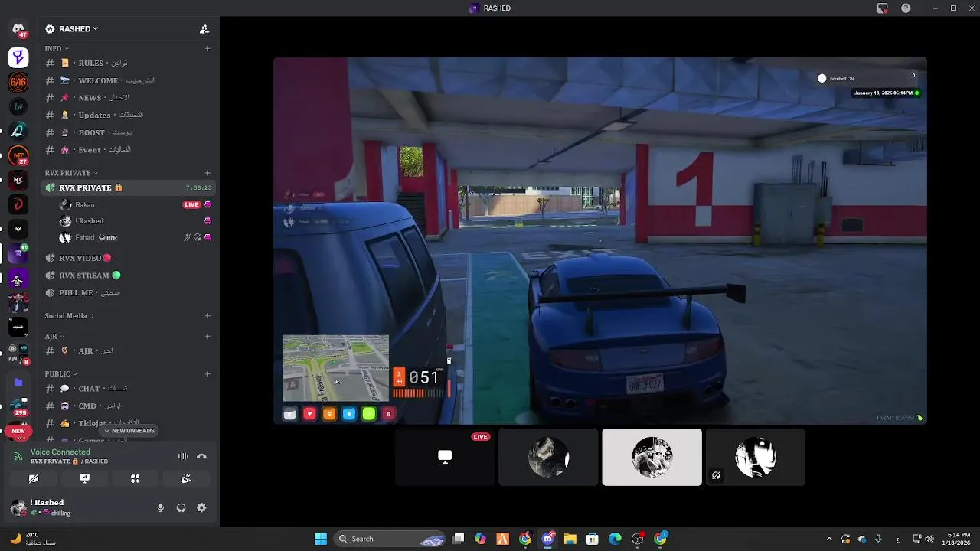Toggle headphone deafen in user panel

click(181, 507)
